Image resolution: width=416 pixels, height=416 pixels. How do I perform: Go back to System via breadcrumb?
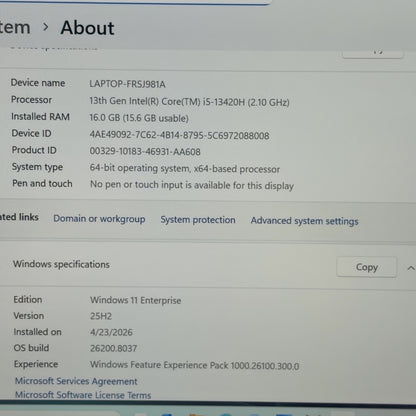tap(15, 27)
